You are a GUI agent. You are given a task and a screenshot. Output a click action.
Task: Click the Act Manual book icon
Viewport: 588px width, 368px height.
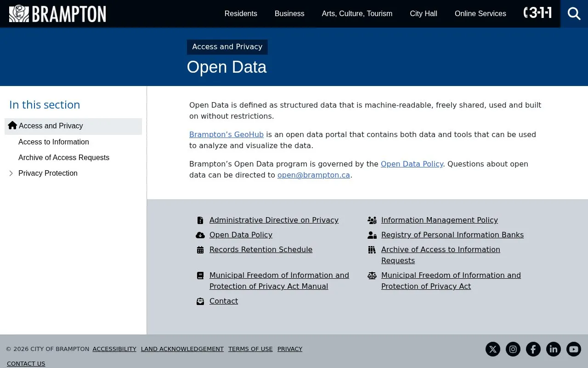click(x=200, y=276)
